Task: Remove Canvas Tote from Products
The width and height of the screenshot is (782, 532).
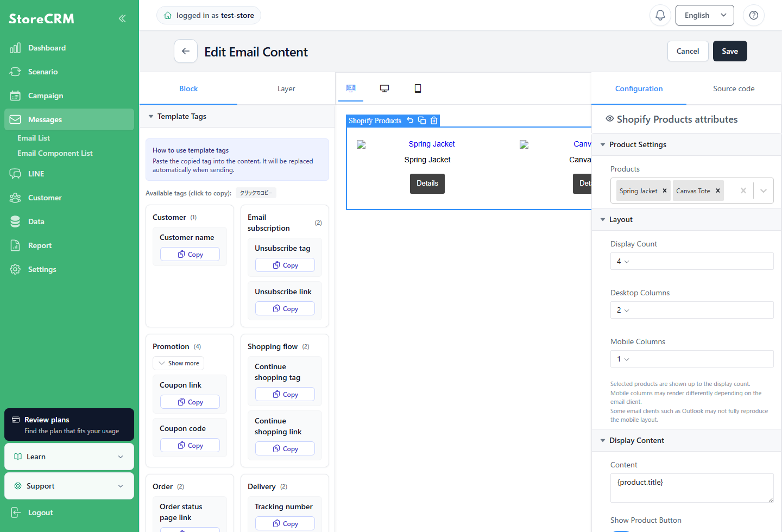Action: pos(718,191)
